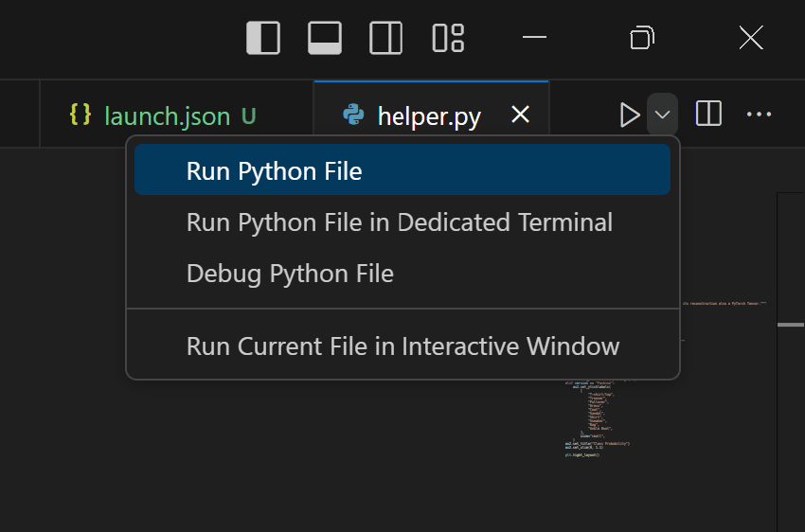The height and width of the screenshot is (532, 805).
Task: Toggle the Secondary Side Bar layout icon
Action: tap(386, 38)
